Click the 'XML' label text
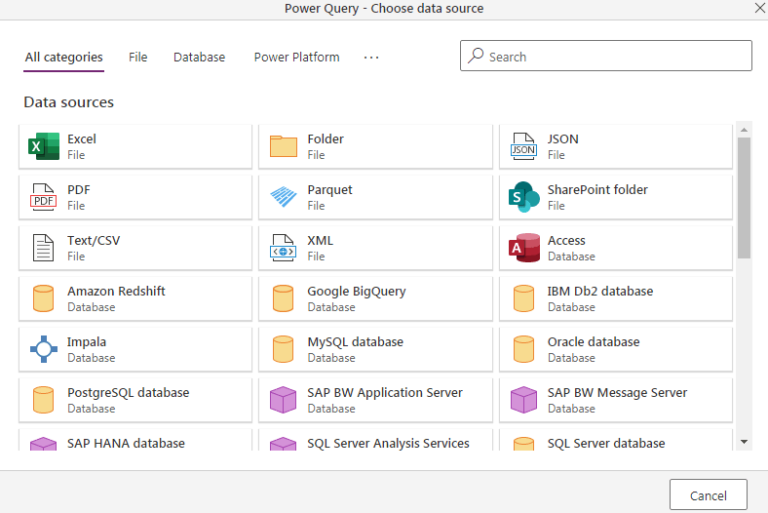The width and height of the screenshot is (768, 513). (320, 241)
